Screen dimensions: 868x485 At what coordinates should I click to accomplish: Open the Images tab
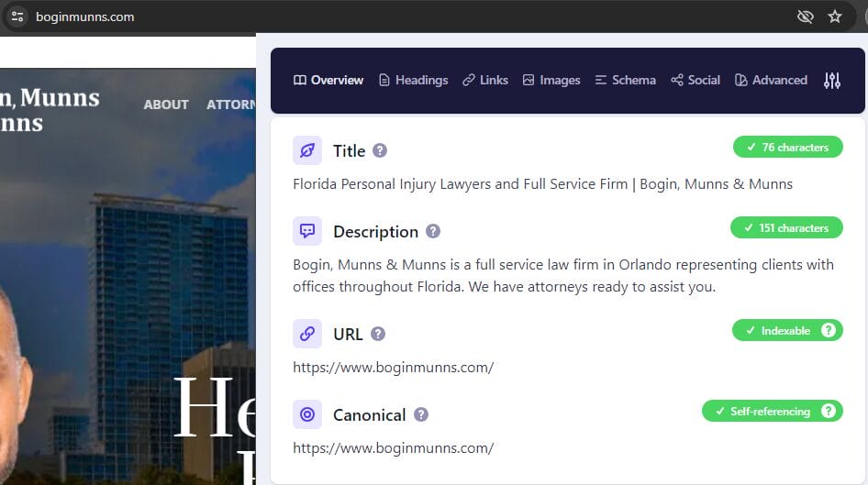[551, 80]
